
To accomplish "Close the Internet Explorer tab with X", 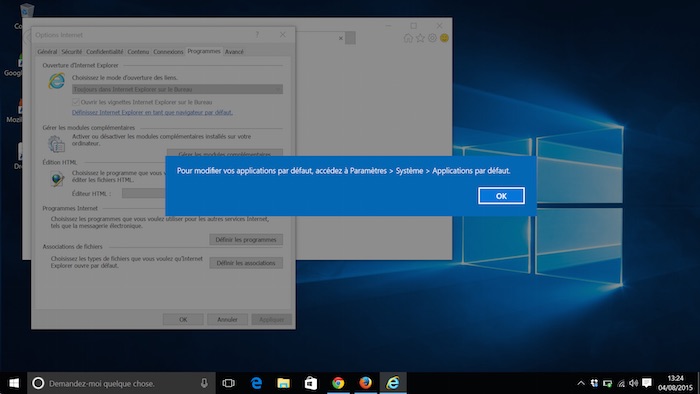I will 341,38.
